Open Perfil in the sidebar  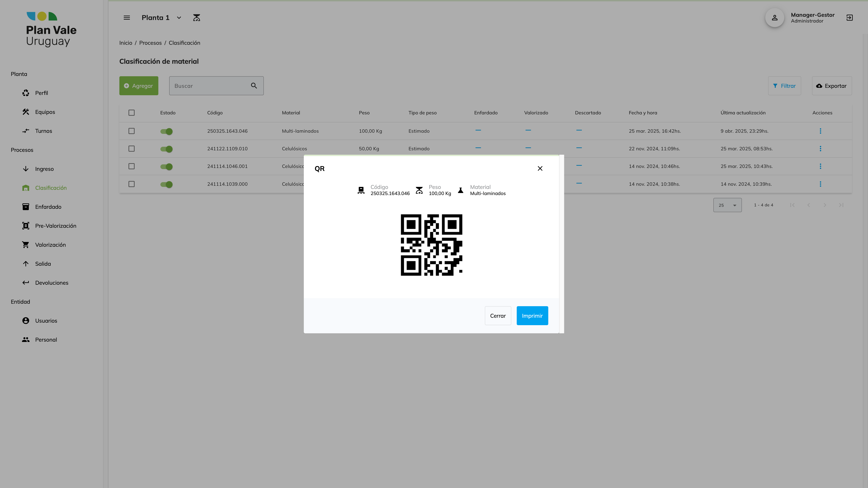tap(41, 93)
